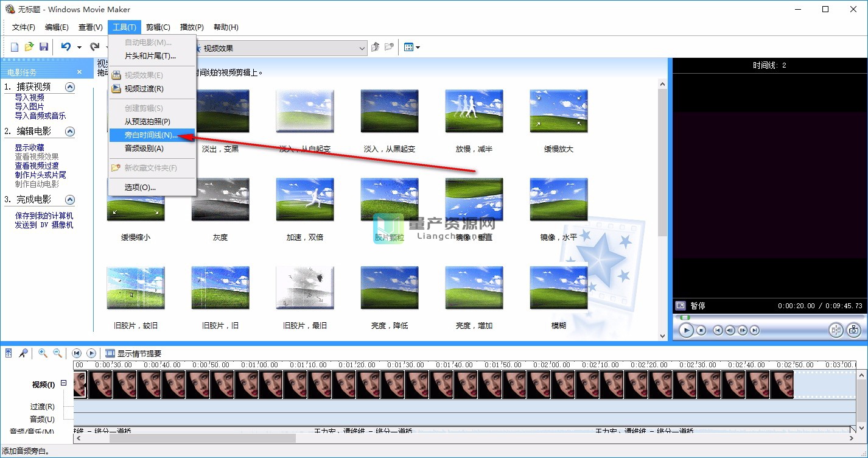Choose 旁白时间线(N)... menu entry

[152, 135]
